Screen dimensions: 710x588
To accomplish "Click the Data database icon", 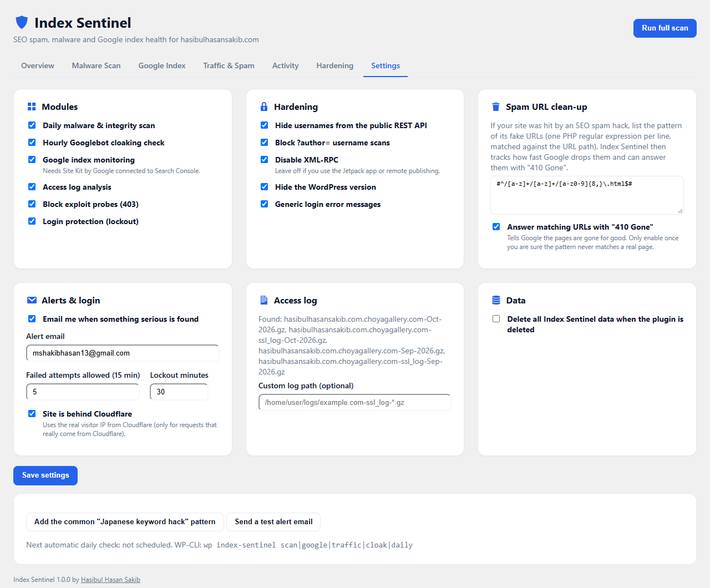I will [x=496, y=300].
